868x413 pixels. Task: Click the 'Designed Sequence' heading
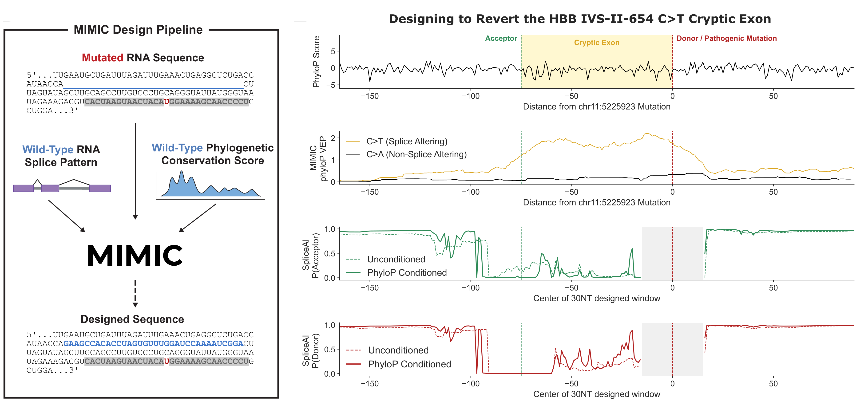[132, 319]
